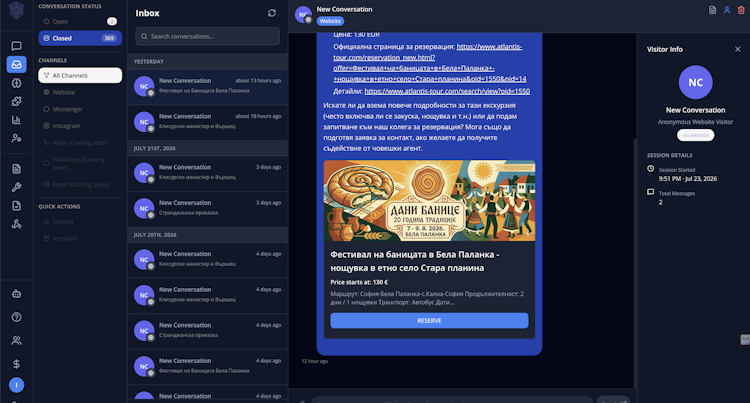Close the Visitor Info panel
The image size is (750, 403).
(738, 49)
